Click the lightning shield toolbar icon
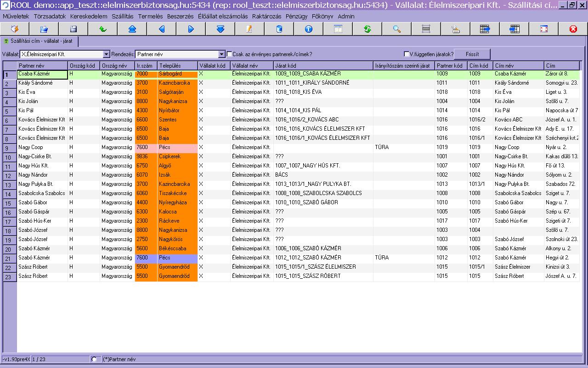This screenshot has width=588, height=368. pos(15,29)
